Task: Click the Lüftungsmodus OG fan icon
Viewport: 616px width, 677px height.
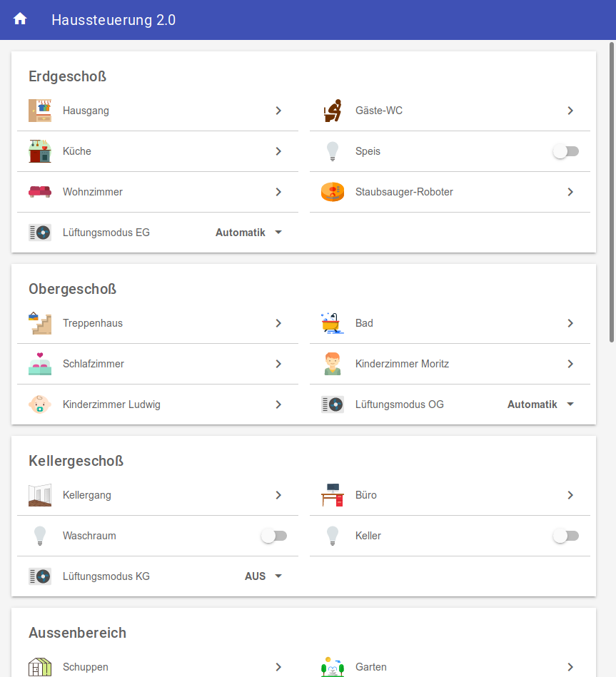Action: 333,404
